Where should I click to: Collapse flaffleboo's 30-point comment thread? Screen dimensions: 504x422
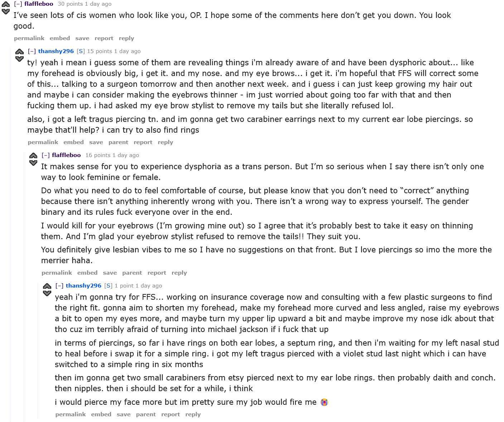pyautogui.click(x=18, y=4)
